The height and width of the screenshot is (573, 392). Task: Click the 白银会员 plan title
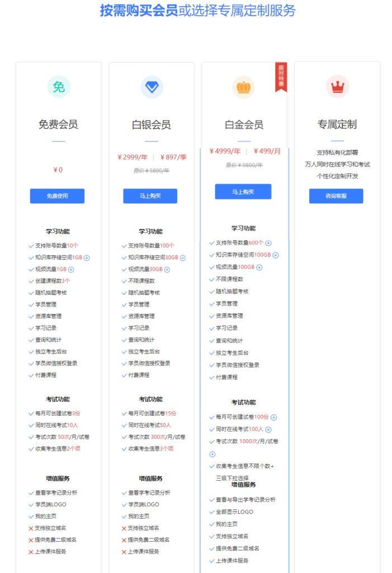[152, 125]
